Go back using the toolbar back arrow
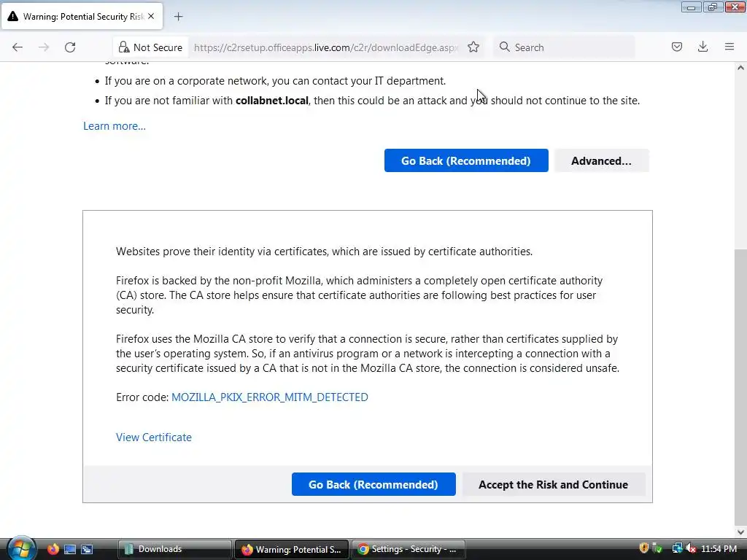 (18, 47)
